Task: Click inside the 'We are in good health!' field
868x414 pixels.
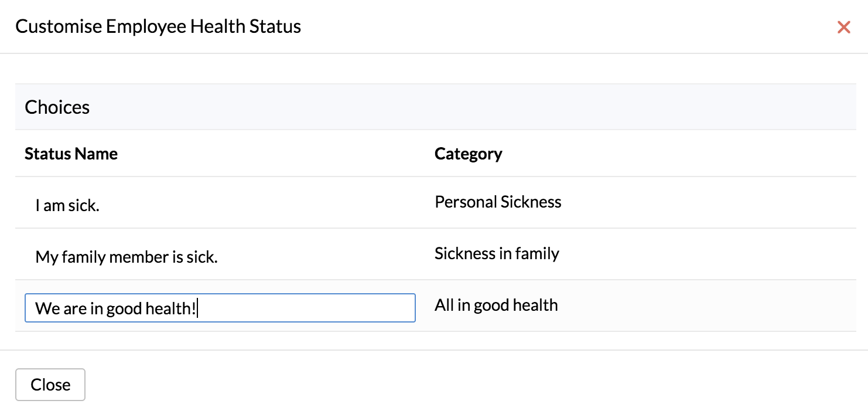Action: (220, 308)
